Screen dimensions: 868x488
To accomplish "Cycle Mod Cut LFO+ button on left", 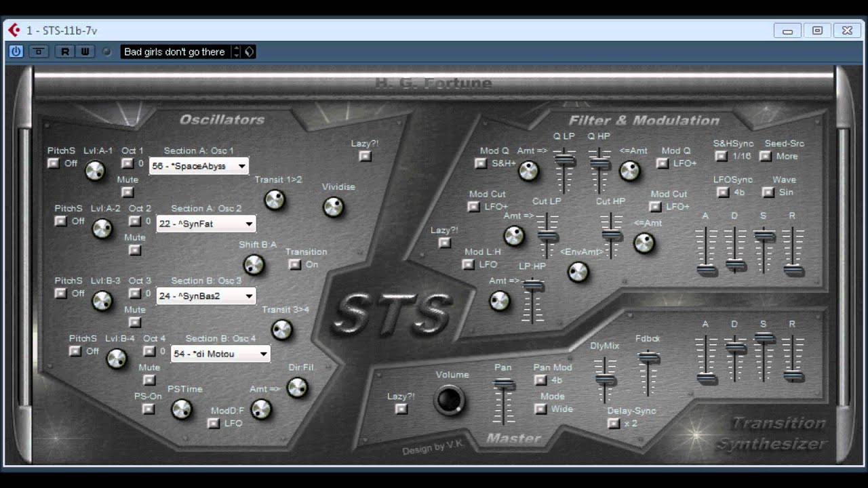I will pyautogui.click(x=474, y=207).
